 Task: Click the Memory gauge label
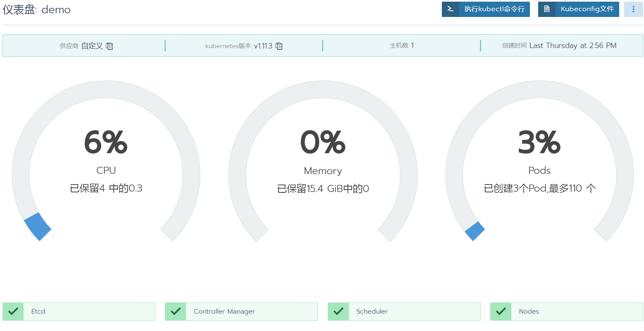click(323, 171)
